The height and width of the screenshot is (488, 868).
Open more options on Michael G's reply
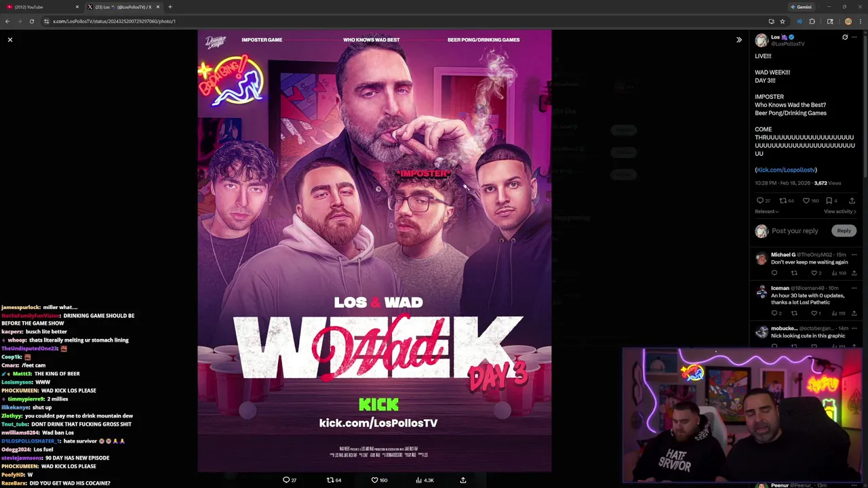[x=854, y=255]
